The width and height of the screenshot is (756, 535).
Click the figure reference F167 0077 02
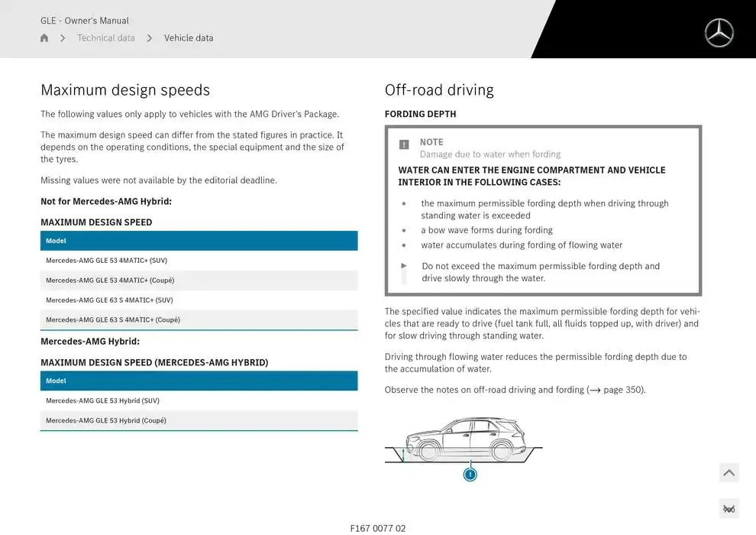coord(380,527)
